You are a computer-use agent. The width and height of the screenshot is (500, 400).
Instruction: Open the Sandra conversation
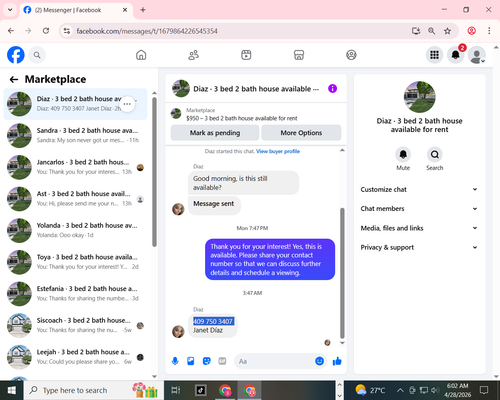pos(75,136)
